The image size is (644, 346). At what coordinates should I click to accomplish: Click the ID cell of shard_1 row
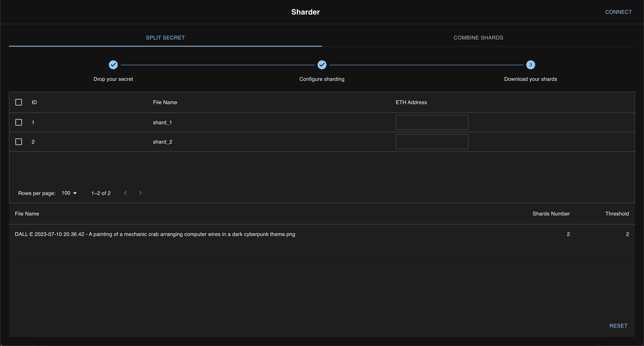click(x=33, y=122)
